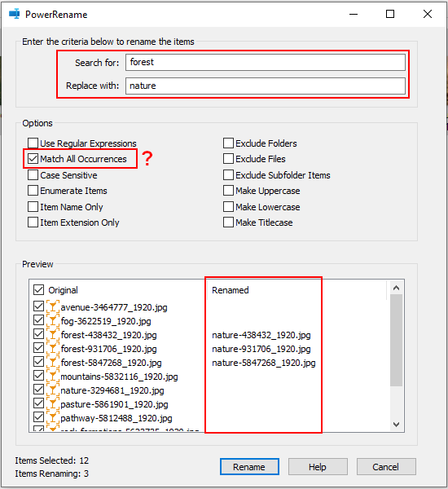Screen dimensions: 448x489
Task: Select file name pasture-5861901_1920.jpg
Action: pos(114,404)
